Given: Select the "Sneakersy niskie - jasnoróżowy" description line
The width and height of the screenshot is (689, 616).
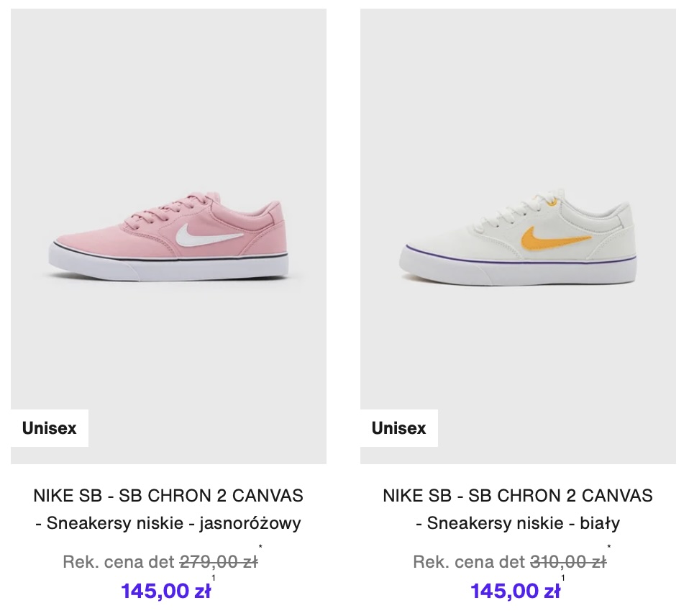Looking at the screenshot, I should coord(168,523).
